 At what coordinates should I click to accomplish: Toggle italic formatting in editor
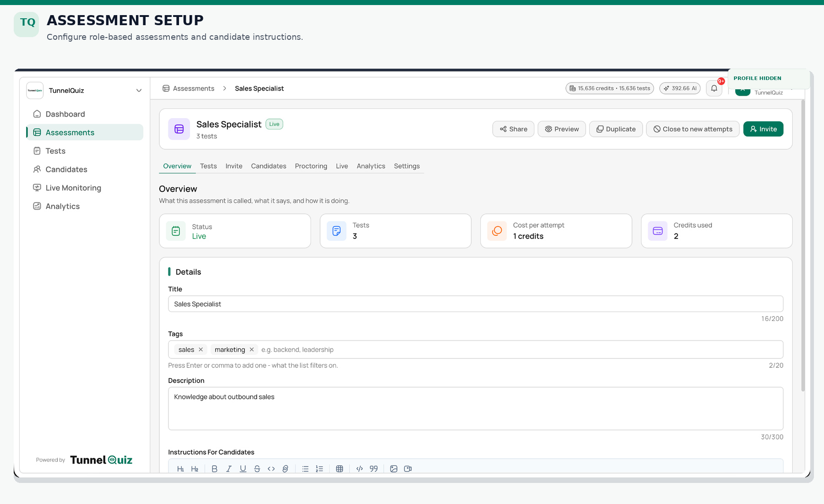pos(228,469)
